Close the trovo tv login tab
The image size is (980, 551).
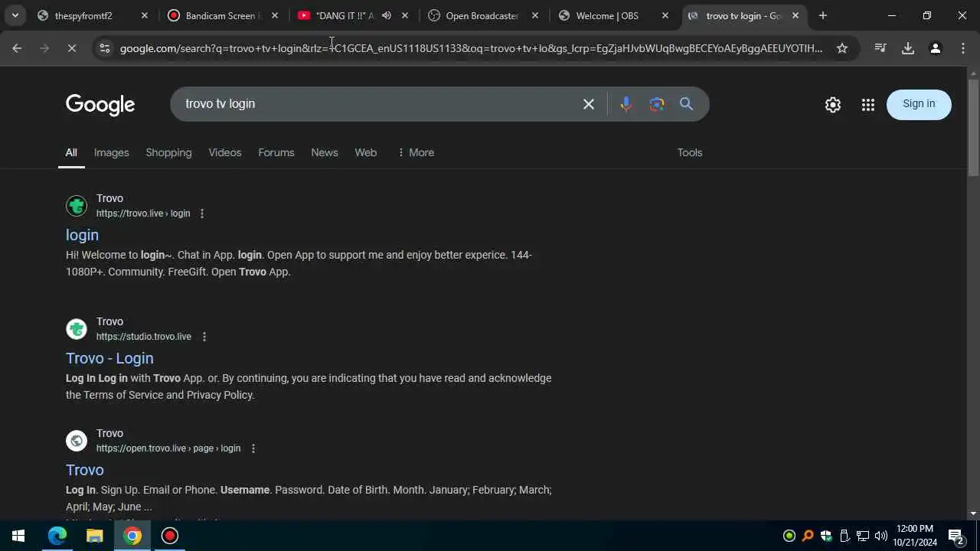pyautogui.click(x=795, y=15)
